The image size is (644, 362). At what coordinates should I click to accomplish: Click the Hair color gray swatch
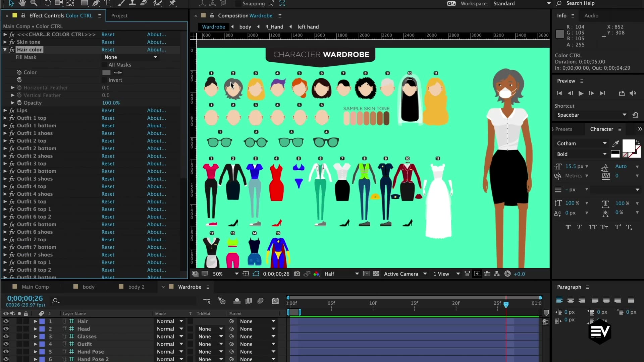(x=106, y=72)
